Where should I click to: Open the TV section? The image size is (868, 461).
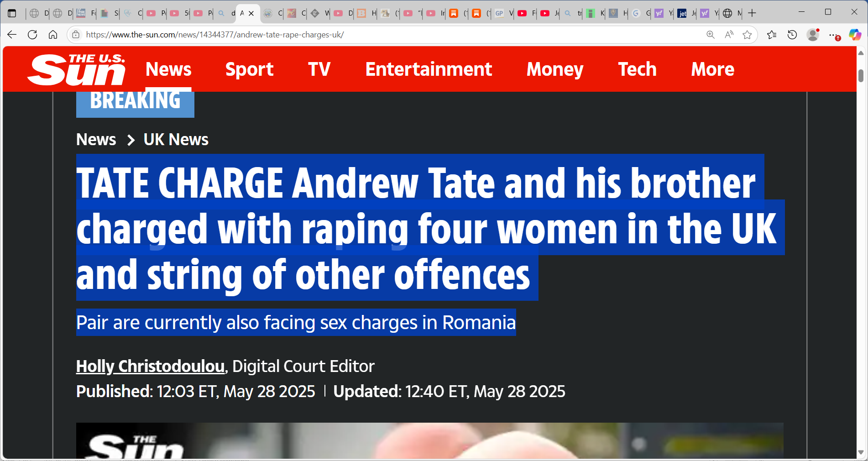click(319, 69)
